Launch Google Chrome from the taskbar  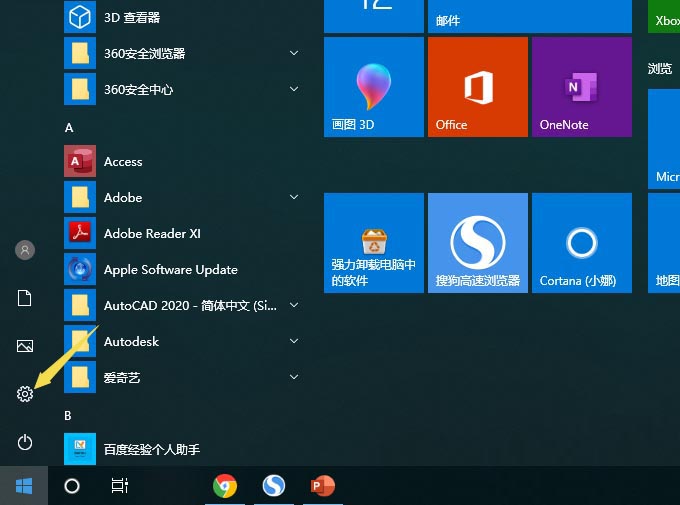tap(225, 485)
